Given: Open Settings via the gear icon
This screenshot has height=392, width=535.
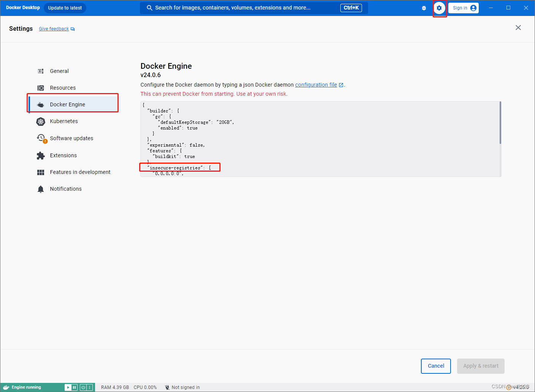Looking at the screenshot, I should [x=439, y=8].
